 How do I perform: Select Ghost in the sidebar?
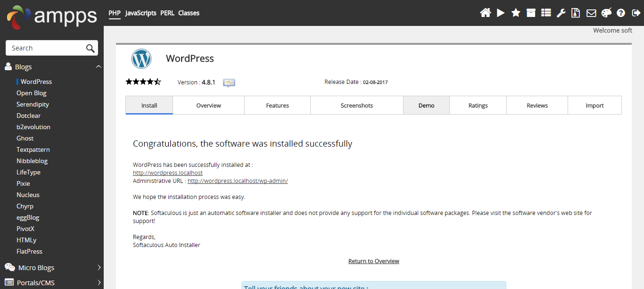click(x=25, y=138)
